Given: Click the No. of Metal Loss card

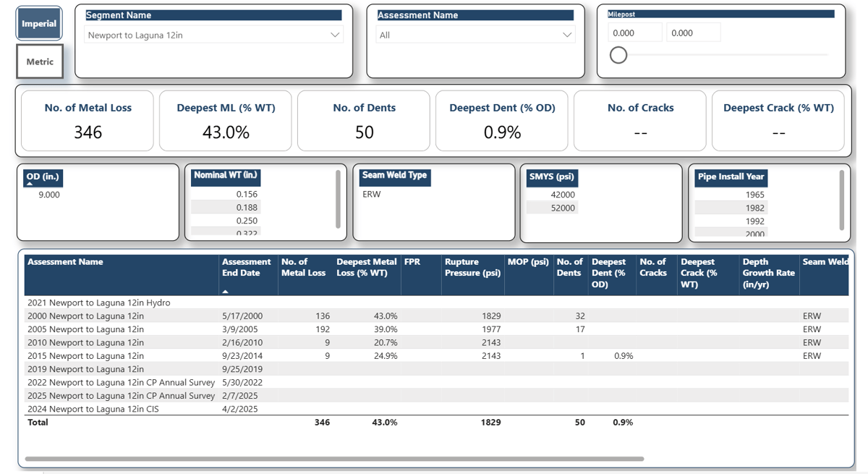Looking at the screenshot, I should 88,120.
